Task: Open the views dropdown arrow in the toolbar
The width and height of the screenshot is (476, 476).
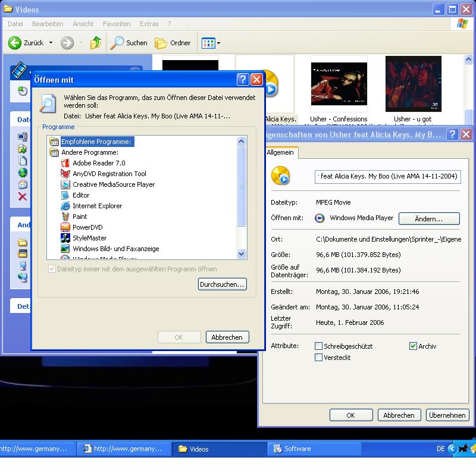Action: (x=218, y=43)
